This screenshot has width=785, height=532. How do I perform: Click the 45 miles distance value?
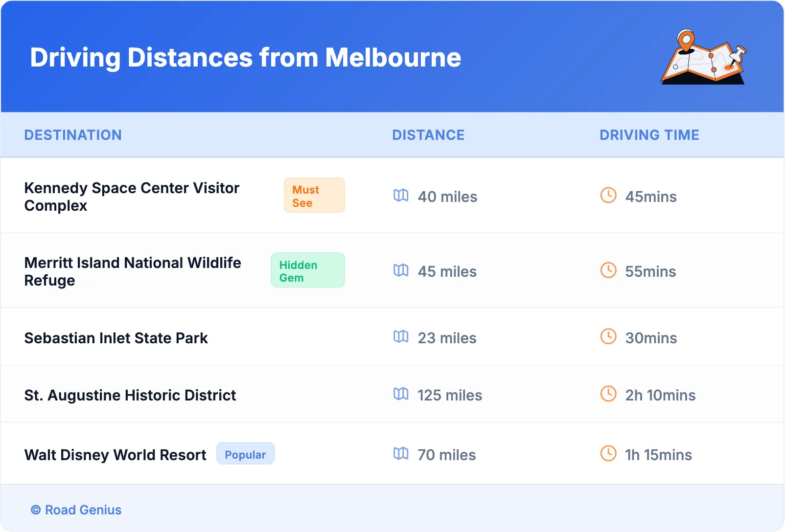click(447, 271)
